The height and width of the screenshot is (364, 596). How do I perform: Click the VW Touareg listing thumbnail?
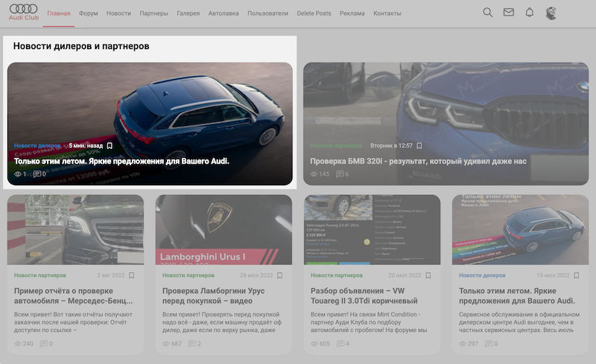(372, 230)
